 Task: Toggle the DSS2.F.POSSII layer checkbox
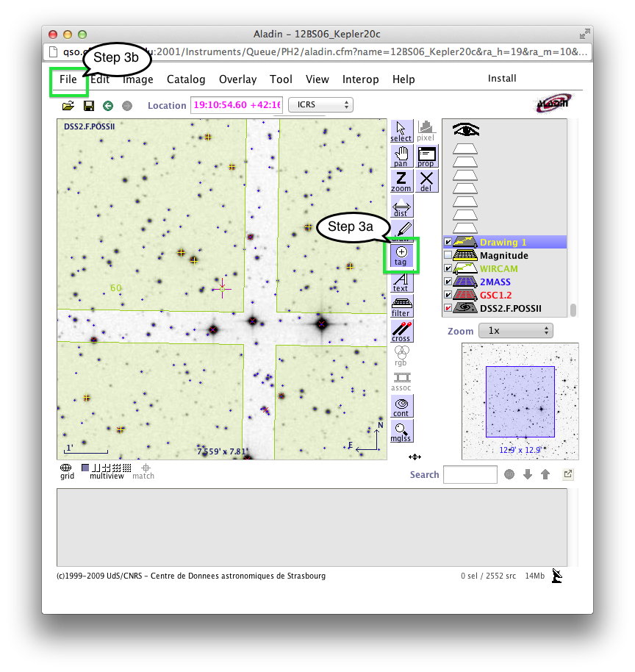[448, 308]
